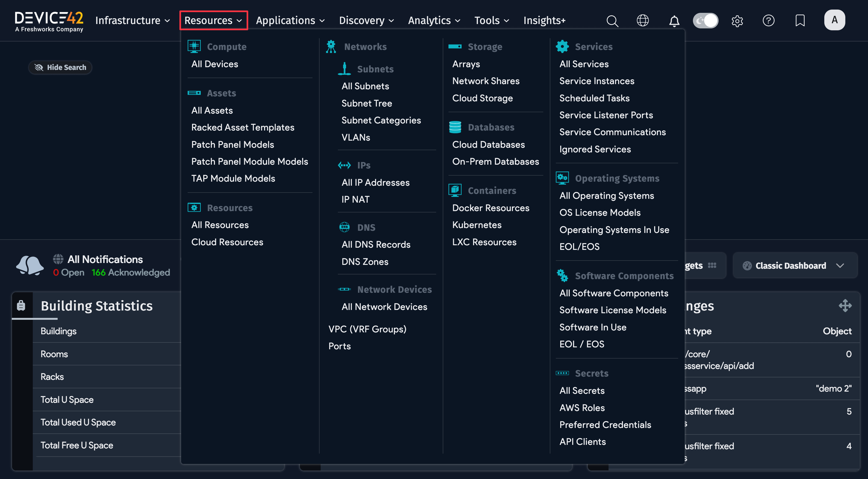Image resolution: width=868 pixels, height=479 pixels.
Task: Open the Applications menu
Action: tap(290, 20)
